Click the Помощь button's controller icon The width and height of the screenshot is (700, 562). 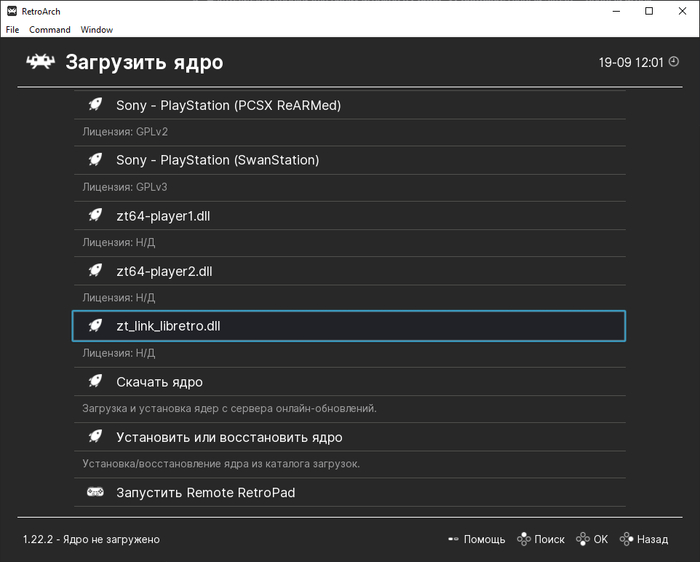point(453,539)
